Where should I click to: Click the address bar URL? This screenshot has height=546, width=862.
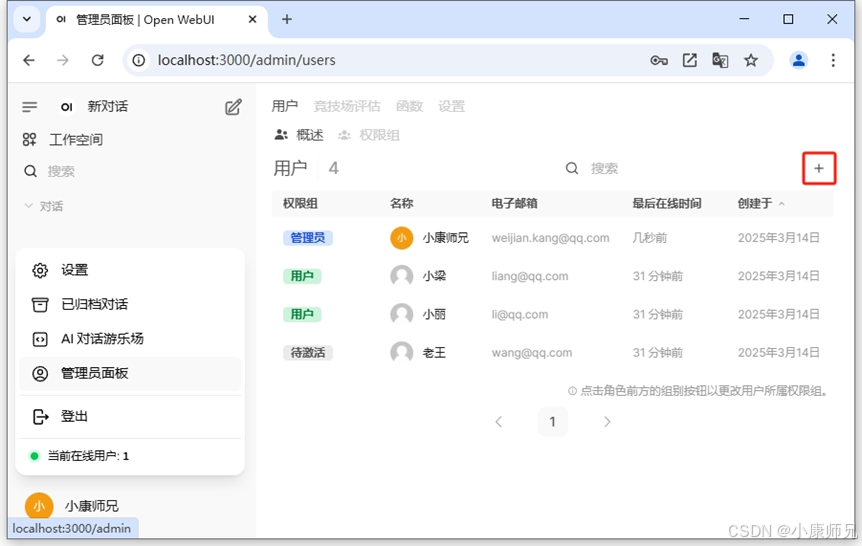(x=246, y=60)
